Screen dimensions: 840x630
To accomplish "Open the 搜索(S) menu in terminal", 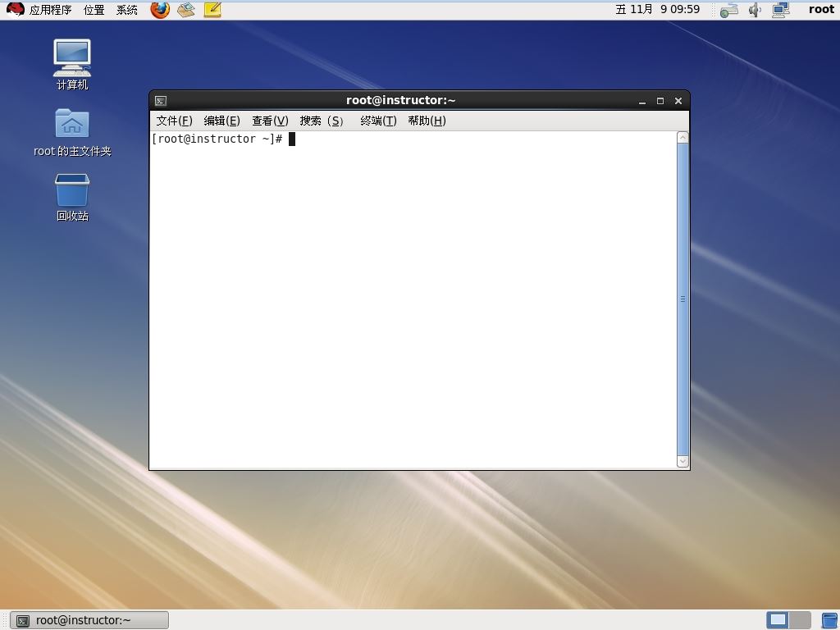I will (x=322, y=121).
